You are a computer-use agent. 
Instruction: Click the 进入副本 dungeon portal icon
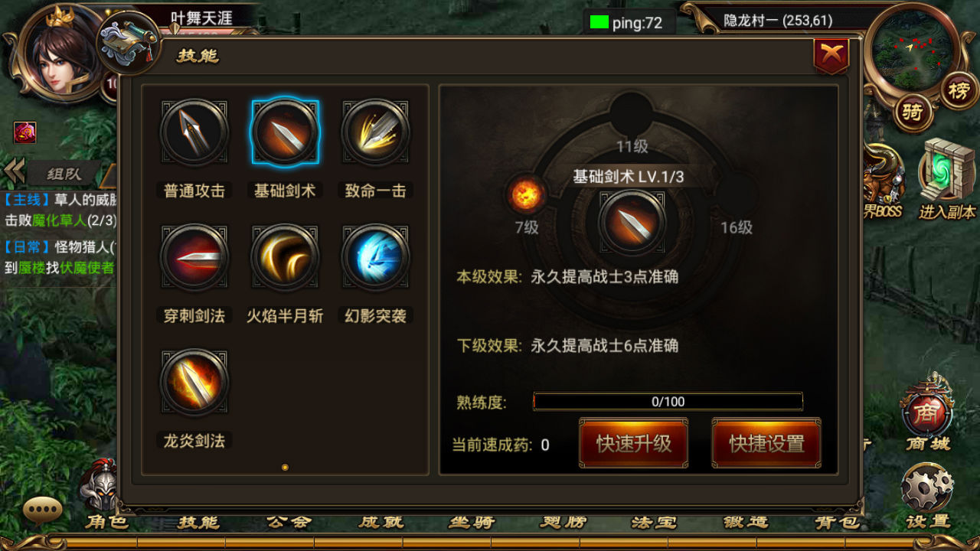pyautogui.click(x=948, y=179)
